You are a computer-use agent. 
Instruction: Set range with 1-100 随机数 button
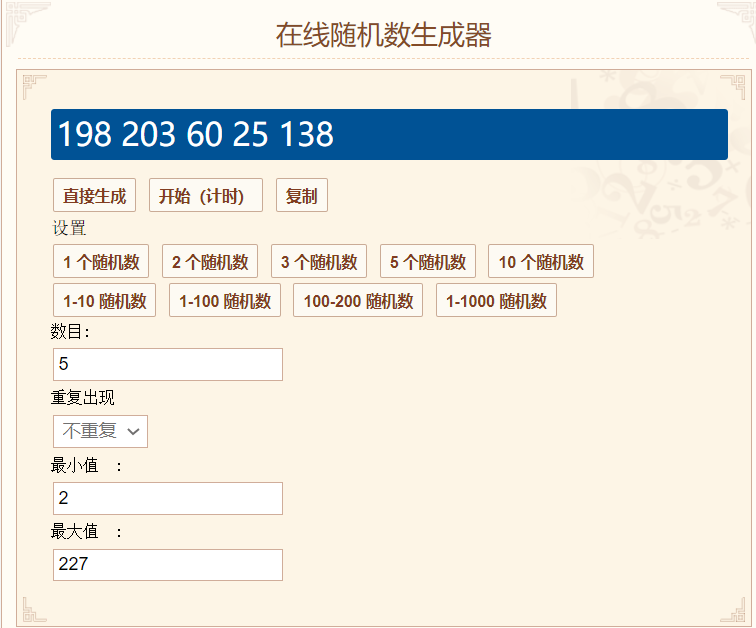[x=225, y=300]
